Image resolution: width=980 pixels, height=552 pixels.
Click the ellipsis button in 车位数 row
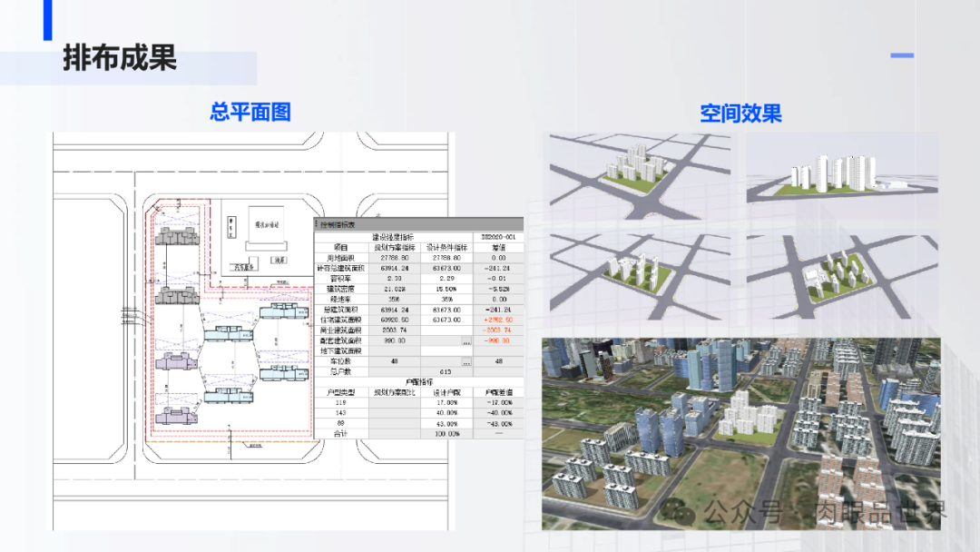(x=466, y=361)
